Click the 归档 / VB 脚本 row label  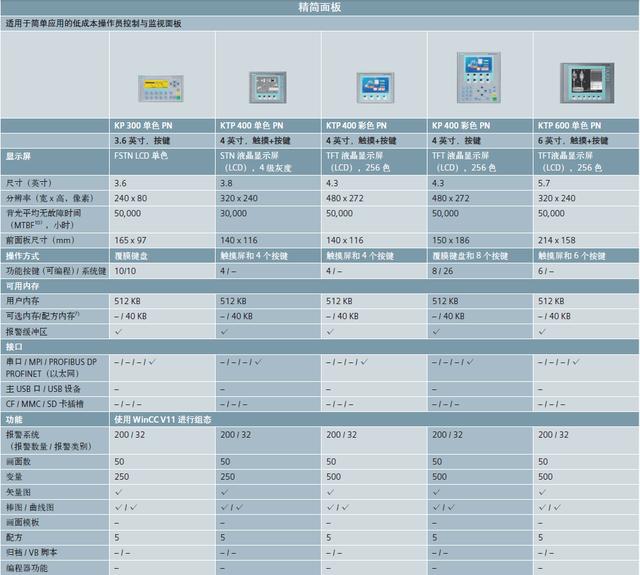coord(31,553)
